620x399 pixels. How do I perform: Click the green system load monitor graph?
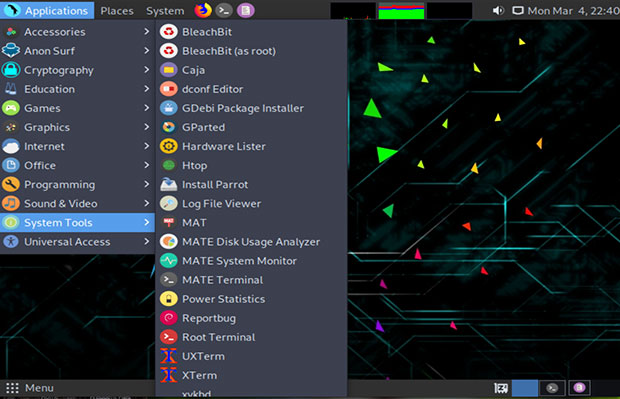pos(401,11)
